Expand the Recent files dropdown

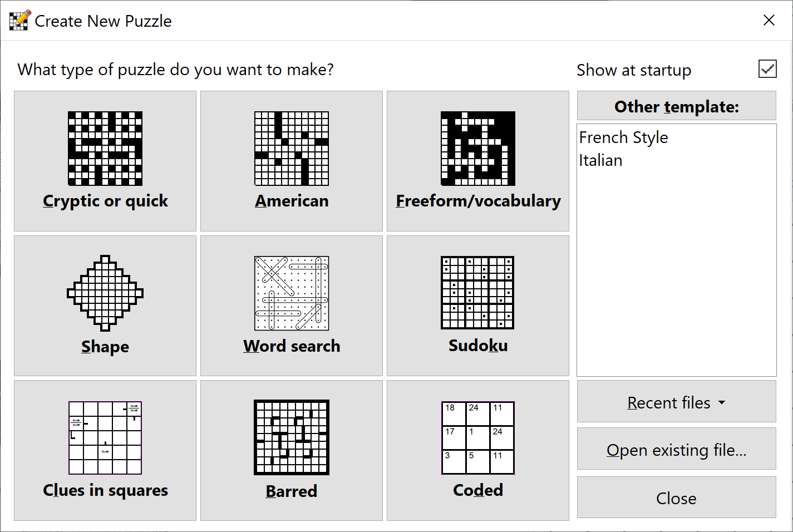point(676,402)
